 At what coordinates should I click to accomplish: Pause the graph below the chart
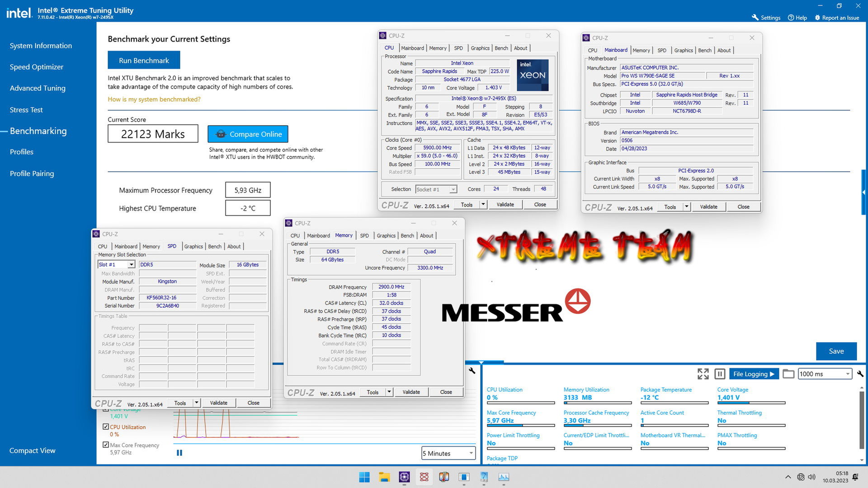[179, 453]
